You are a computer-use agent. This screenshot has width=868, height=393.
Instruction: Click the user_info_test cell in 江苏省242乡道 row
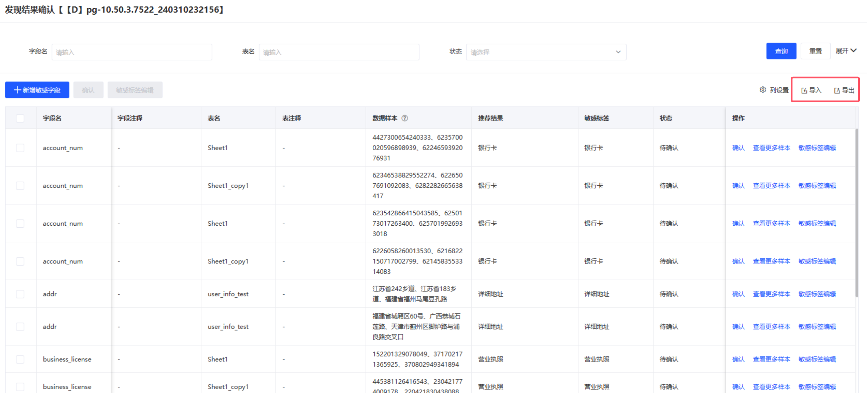(x=228, y=294)
